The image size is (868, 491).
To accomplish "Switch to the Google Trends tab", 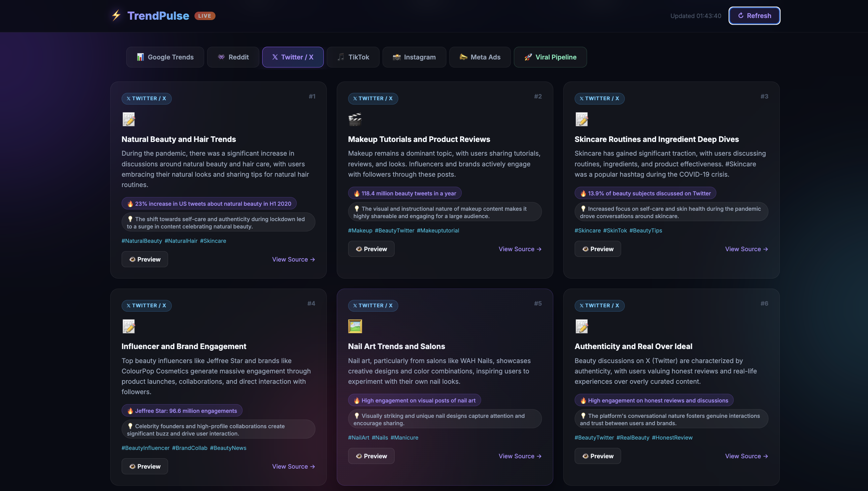I will [165, 57].
